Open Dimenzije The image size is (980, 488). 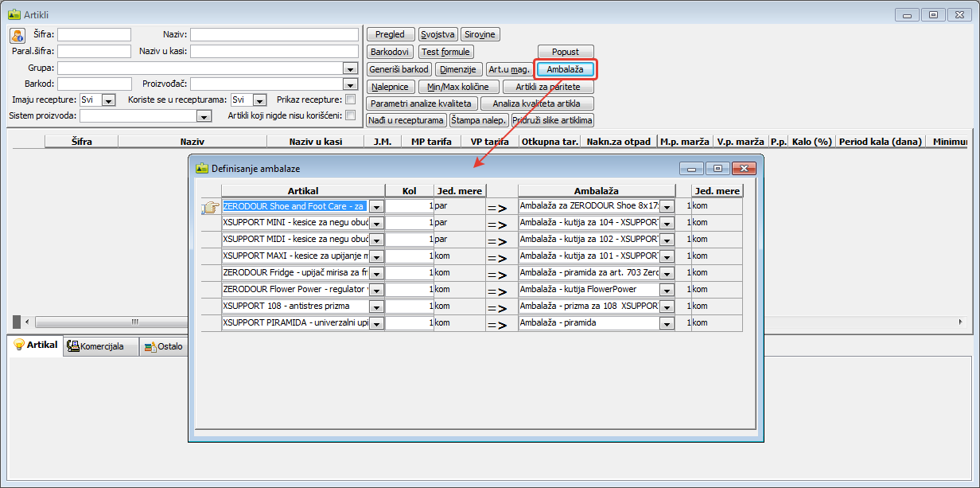(x=458, y=69)
